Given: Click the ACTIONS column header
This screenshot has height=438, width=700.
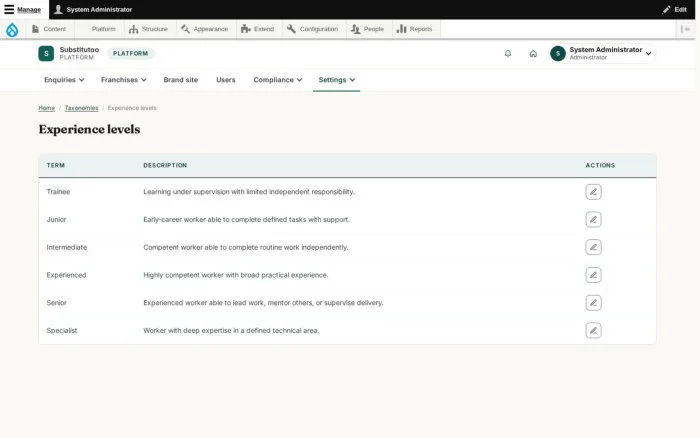Looking at the screenshot, I should 600,165.
